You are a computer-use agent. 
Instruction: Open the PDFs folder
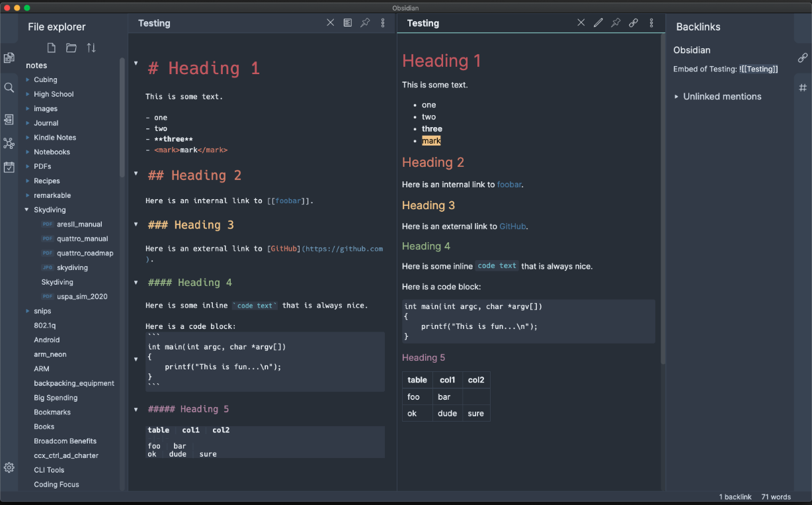[42, 166]
